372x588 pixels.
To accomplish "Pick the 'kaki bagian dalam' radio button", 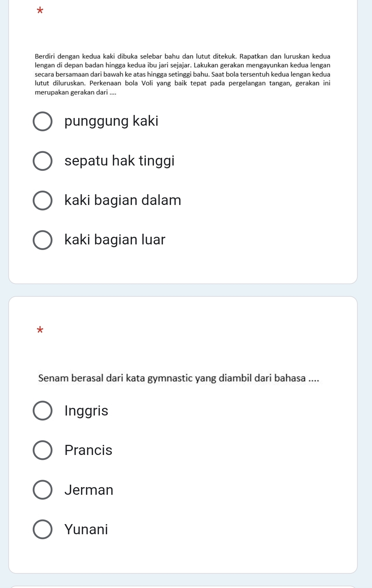I will click(43, 200).
